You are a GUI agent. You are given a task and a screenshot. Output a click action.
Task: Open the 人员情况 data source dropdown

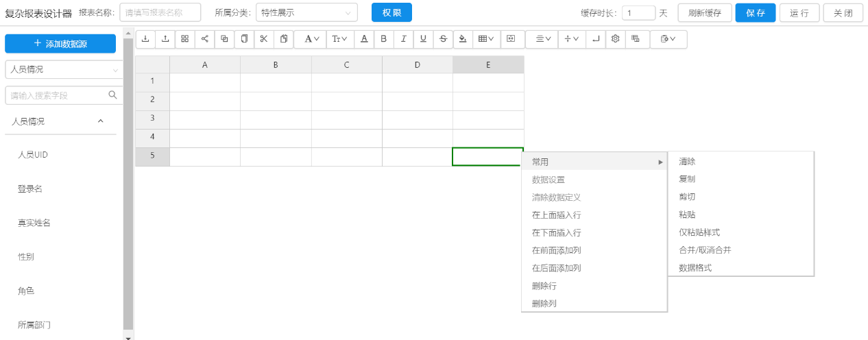(63, 69)
